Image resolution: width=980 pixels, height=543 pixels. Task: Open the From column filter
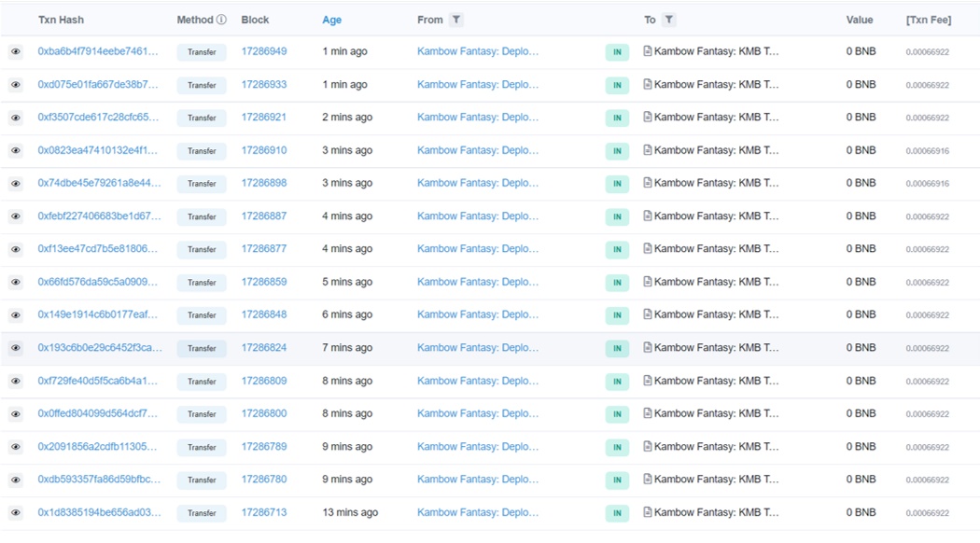456,20
